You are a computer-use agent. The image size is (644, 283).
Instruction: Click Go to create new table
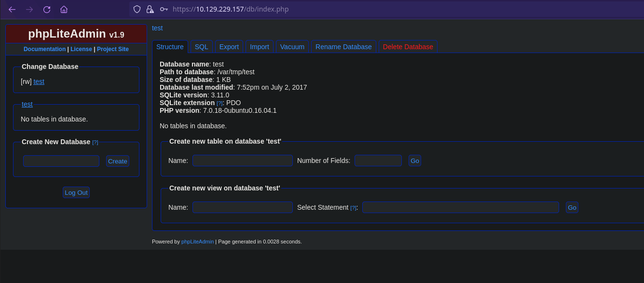coord(414,161)
